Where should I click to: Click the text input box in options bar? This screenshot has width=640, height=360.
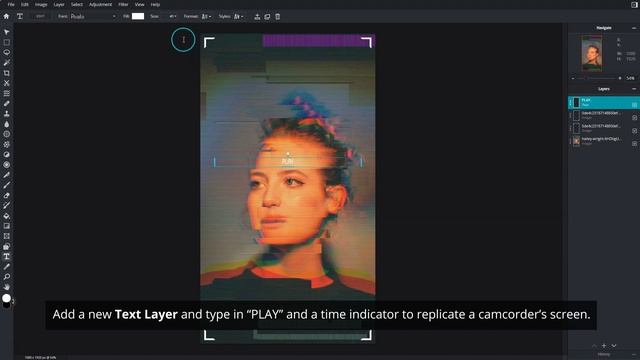40,16
